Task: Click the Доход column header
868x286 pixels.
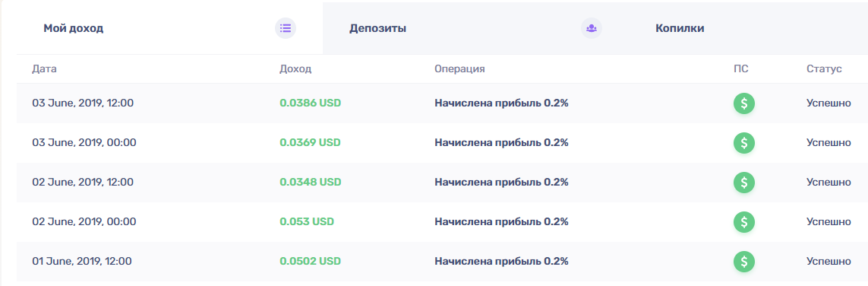Action: tap(295, 69)
